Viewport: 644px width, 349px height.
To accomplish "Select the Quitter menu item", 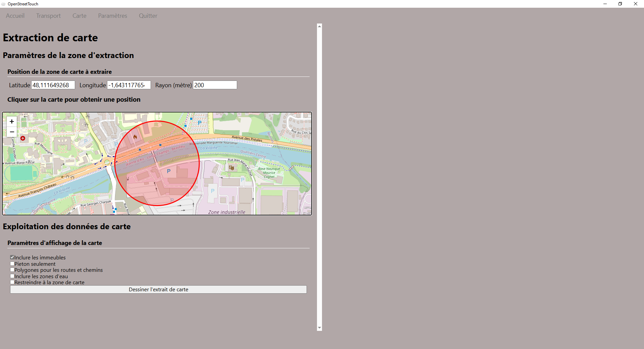I will (x=148, y=16).
